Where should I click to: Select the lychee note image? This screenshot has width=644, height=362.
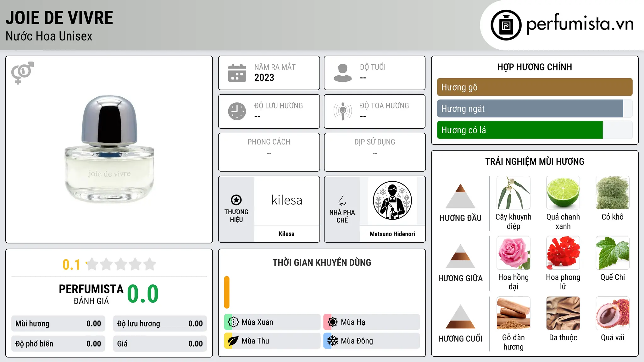tap(613, 313)
